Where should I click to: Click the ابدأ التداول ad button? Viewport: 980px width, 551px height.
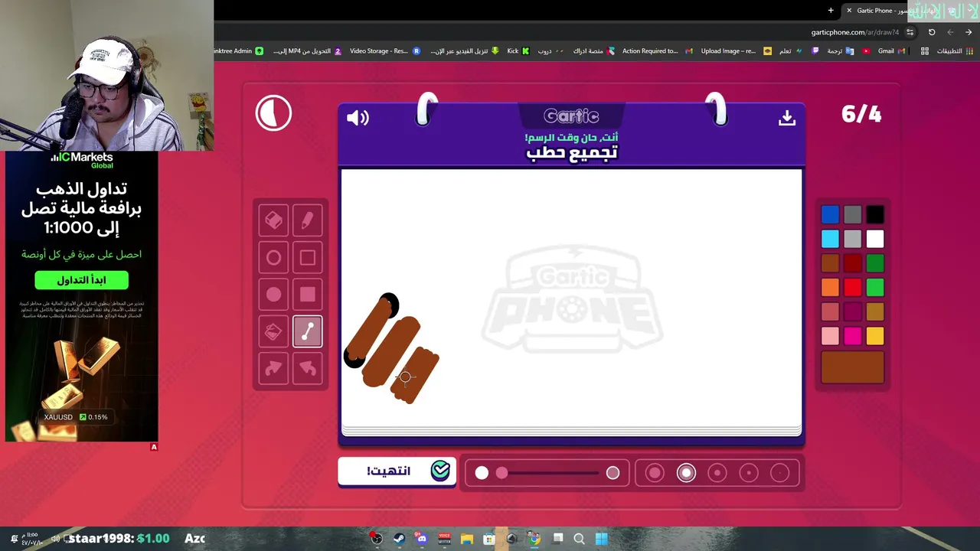(x=81, y=280)
